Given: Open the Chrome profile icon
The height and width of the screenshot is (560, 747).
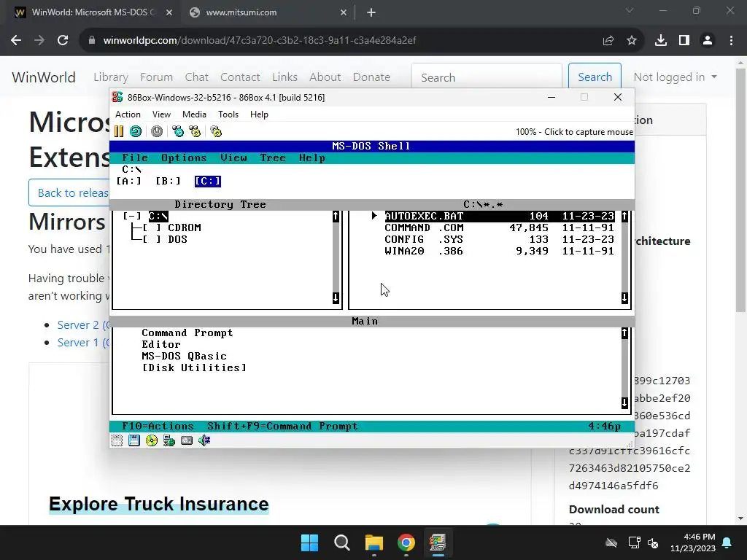Looking at the screenshot, I should pos(708,41).
